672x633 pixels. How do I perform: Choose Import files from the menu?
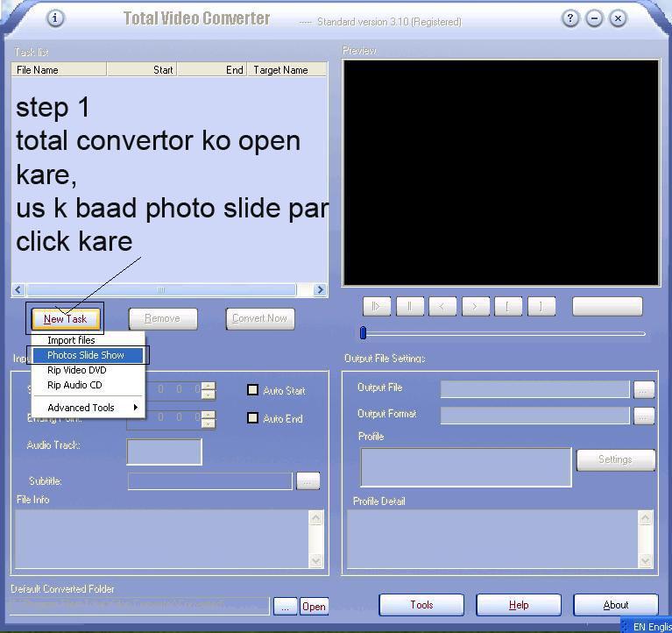click(x=88, y=340)
